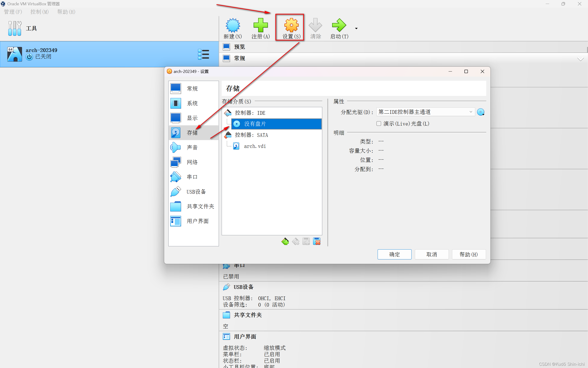This screenshot has height=368, width=588.
Task: Open the 帮助(H) menu in menubar
Action: click(x=66, y=12)
